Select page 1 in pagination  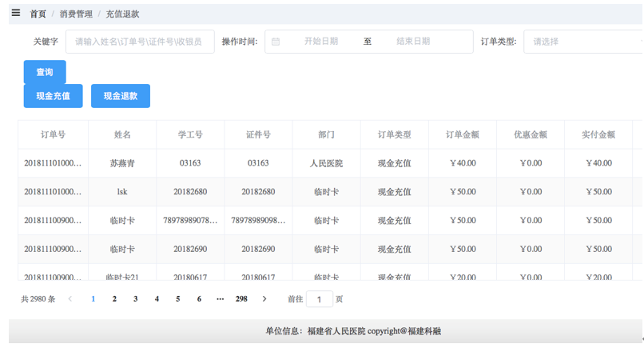93,298
